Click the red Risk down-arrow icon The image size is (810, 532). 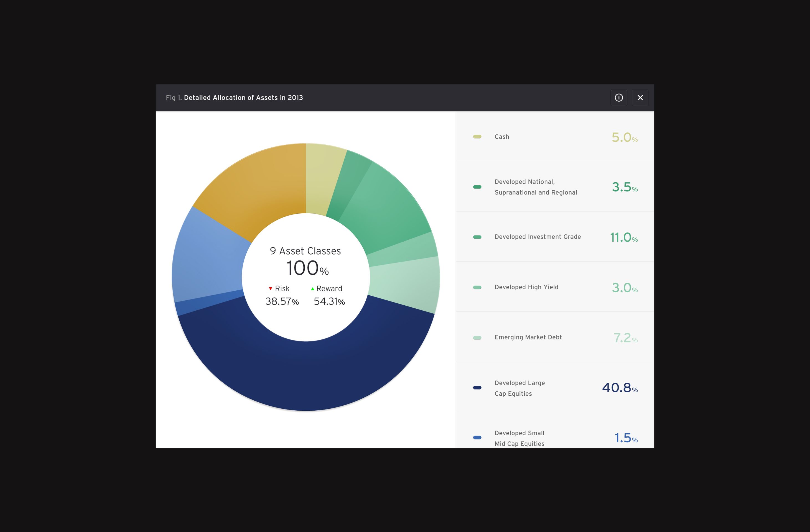click(271, 288)
